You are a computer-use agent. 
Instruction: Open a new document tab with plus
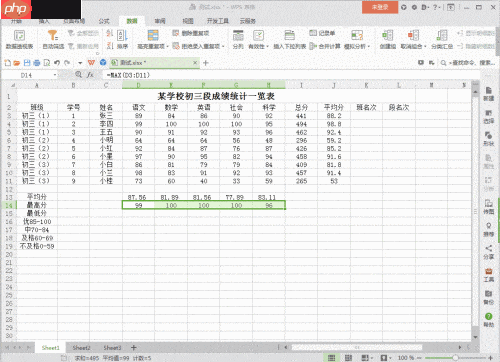click(206, 63)
